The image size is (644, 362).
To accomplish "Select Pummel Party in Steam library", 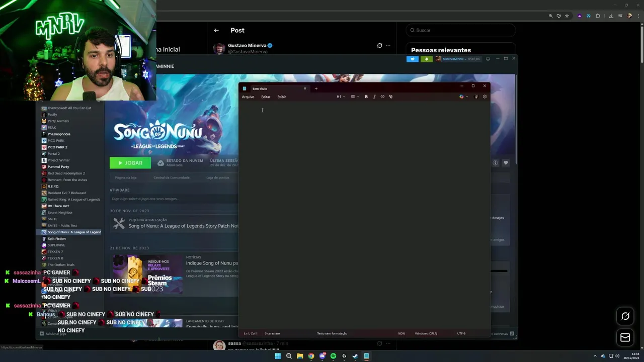I will pyautogui.click(x=58, y=167).
